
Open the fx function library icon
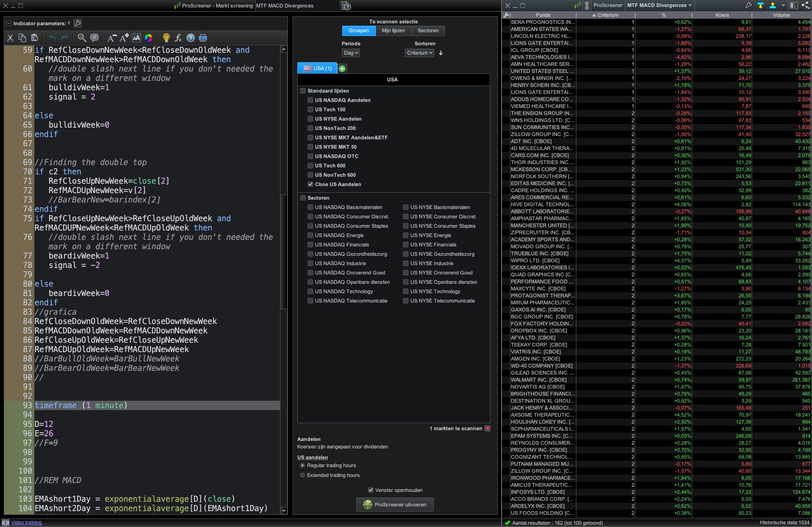click(178, 38)
